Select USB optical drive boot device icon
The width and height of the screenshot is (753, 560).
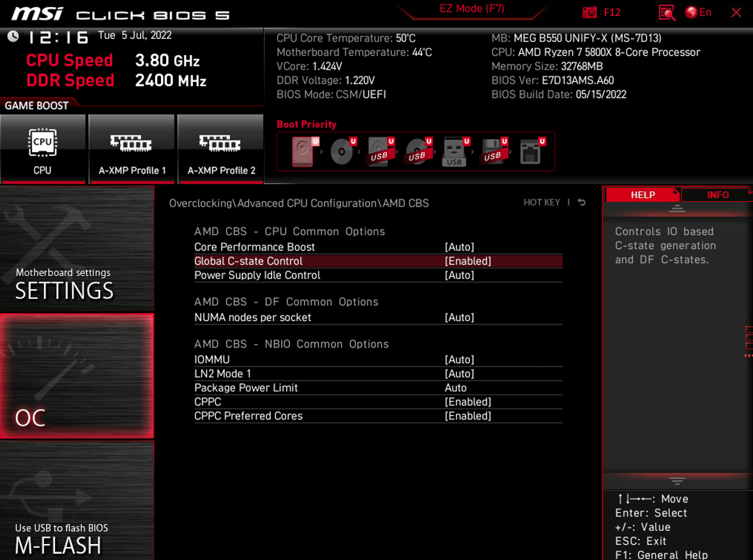pos(418,151)
